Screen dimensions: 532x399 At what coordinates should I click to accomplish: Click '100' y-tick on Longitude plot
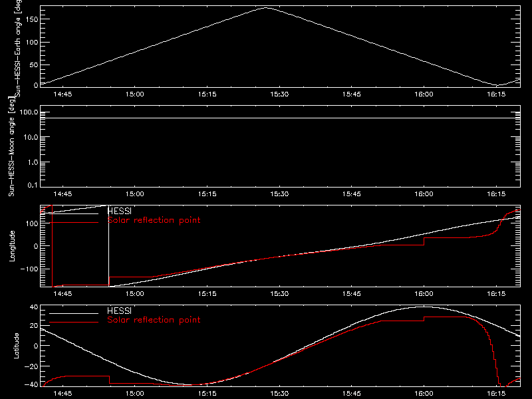pyautogui.click(x=32, y=223)
